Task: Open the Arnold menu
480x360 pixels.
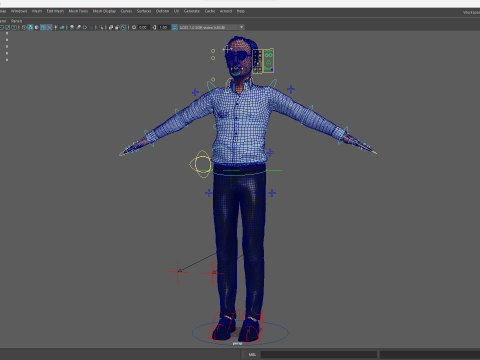Action: coord(226,11)
